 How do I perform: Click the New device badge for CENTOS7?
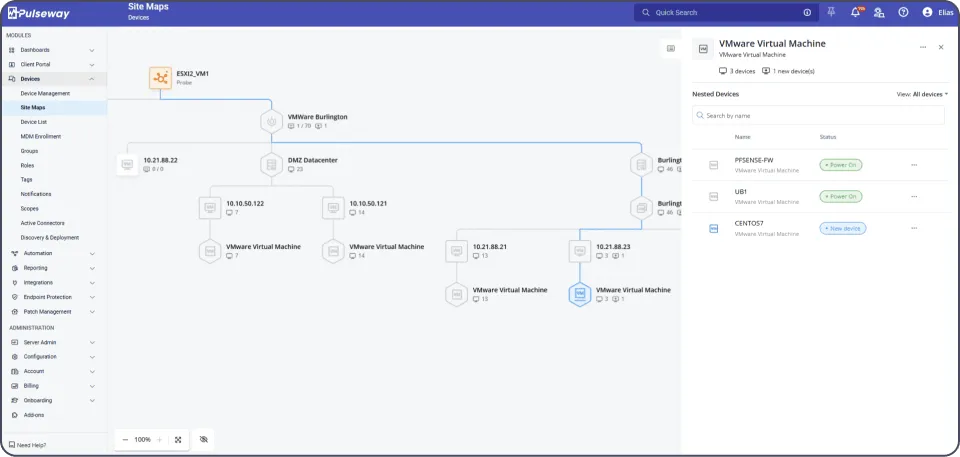pos(843,228)
